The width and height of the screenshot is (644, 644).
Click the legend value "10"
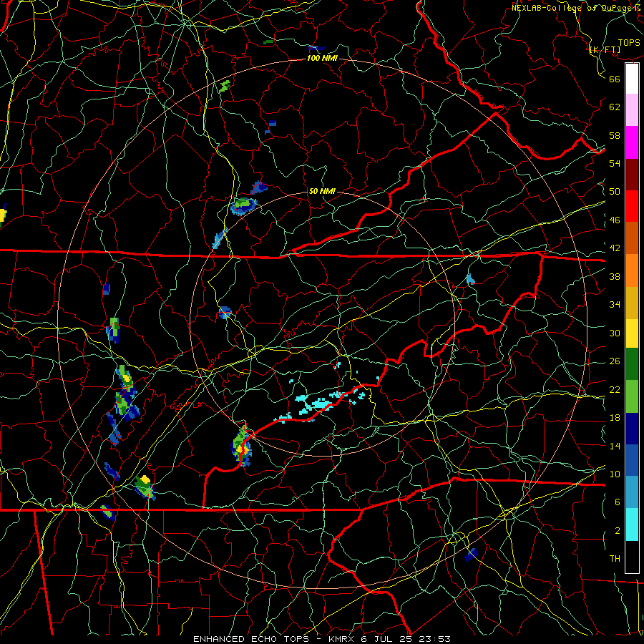point(615,474)
